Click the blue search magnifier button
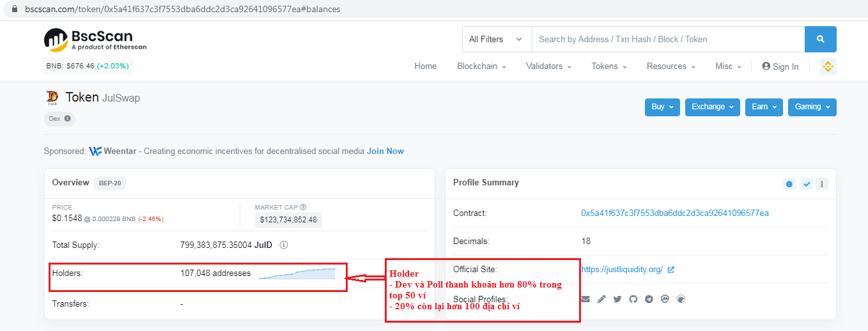Image resolution: width=868 pixels, height=331 pixels. click(x=820, y=39)
